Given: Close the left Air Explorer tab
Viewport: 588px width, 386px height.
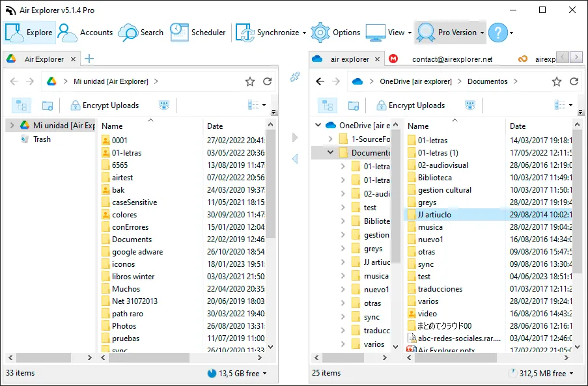Looking at the screenshot, I should (73, 59).
